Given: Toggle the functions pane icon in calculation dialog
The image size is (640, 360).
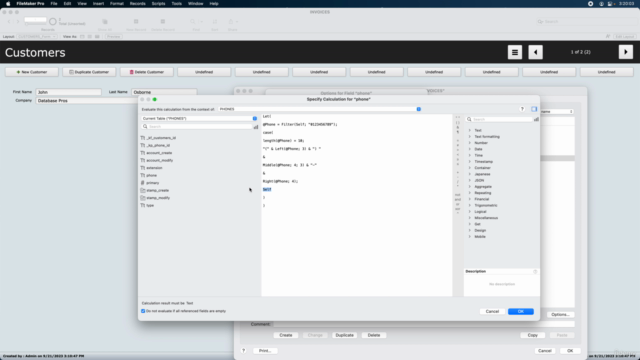Looking at the screenshot, I should tap(534, 109).
